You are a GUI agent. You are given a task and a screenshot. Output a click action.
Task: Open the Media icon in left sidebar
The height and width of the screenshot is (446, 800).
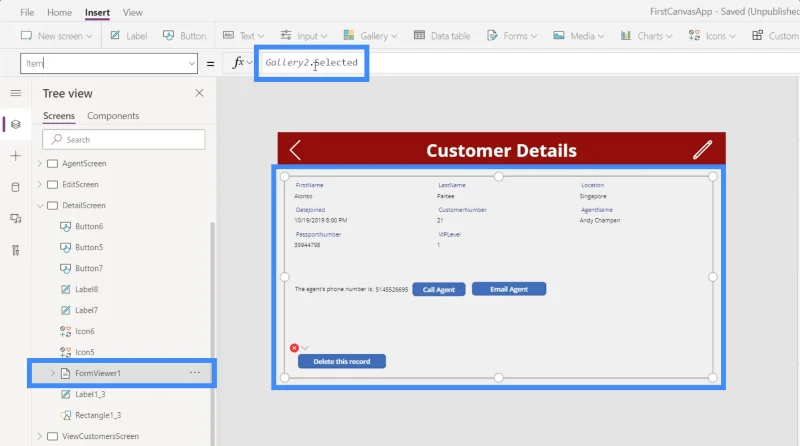pyautogui.click(x=16, y=219)
